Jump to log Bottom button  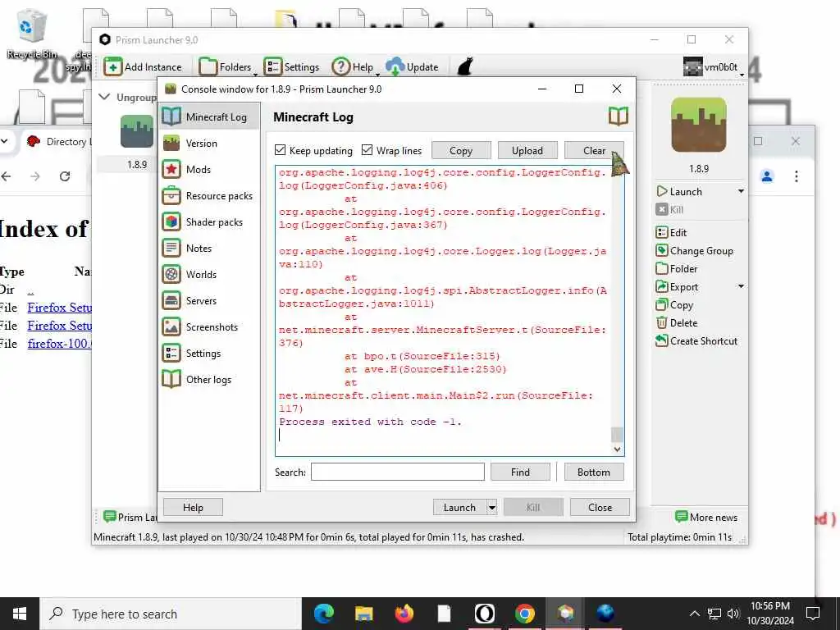(x=594, y=472)
